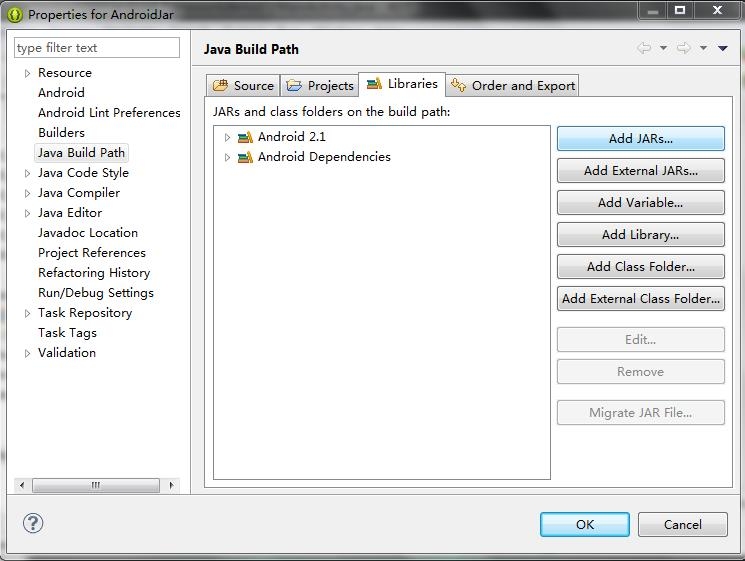The image size is (745, 561).
Task: Select the Validation tree item
Action: pyautogui.click(x=67, y=352)
